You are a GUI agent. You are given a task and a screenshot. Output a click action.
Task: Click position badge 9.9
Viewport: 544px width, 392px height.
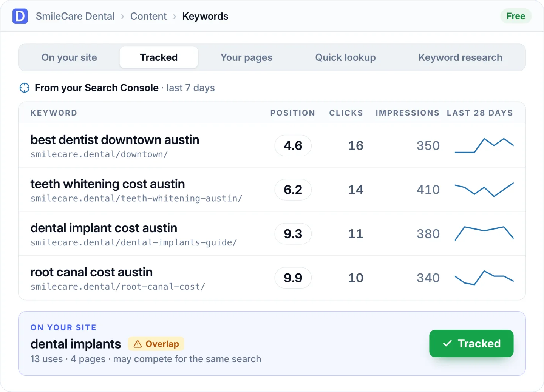coord(293,278)
